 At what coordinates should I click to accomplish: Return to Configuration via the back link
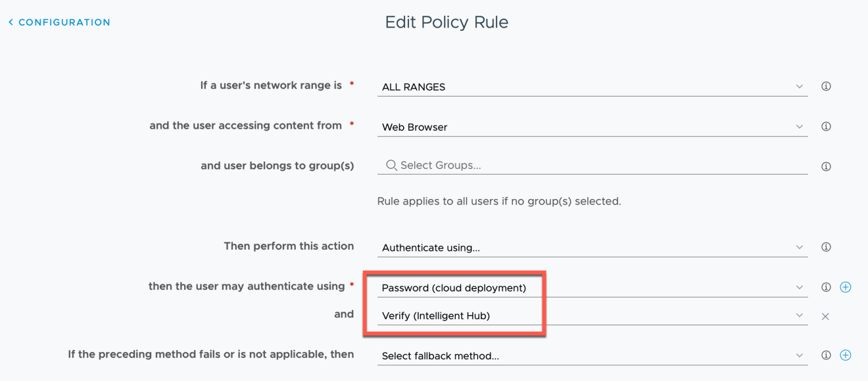(64, 22)
